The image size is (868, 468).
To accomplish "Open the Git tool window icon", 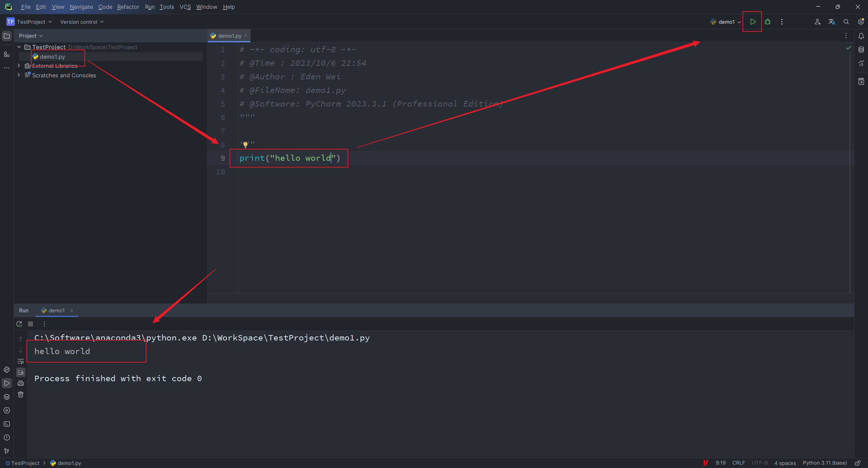I will [7, 451].
